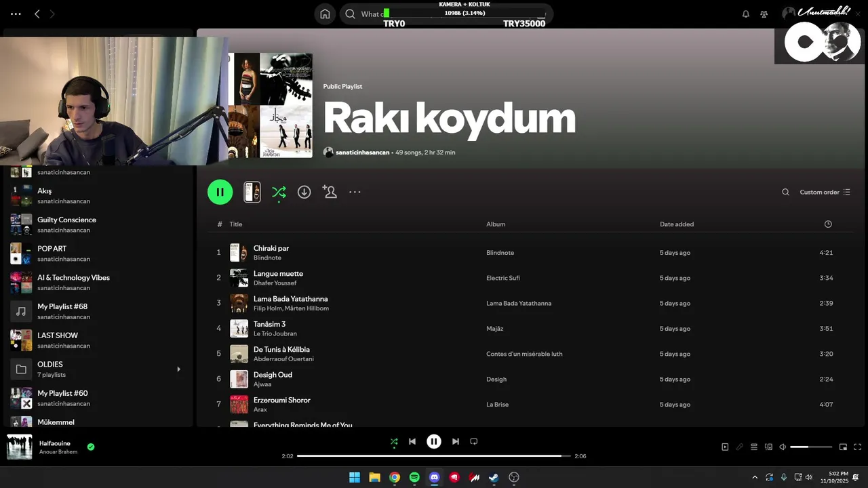868x488 pixels.
Task: Open the album Majâz
Action: (494, 329)
